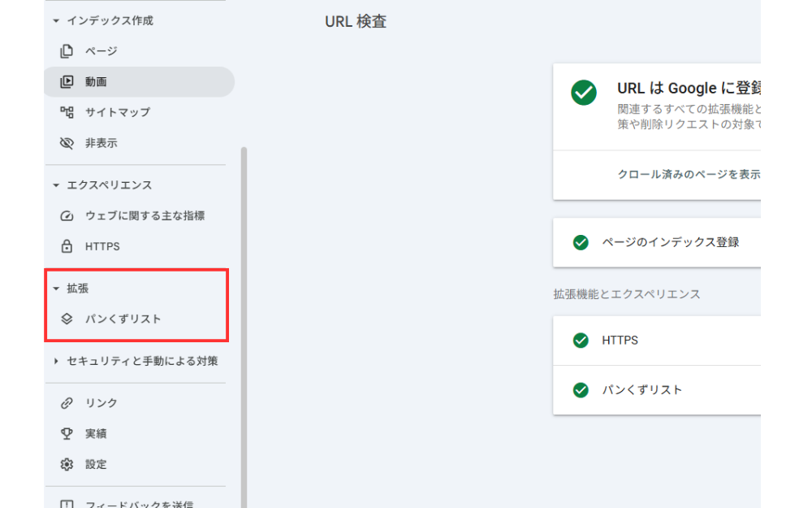This screenshot has width=812, height=508.
Task: Open ウェブに関する主な指標 speed gauge icon
Action: click(x=67, y=215)
